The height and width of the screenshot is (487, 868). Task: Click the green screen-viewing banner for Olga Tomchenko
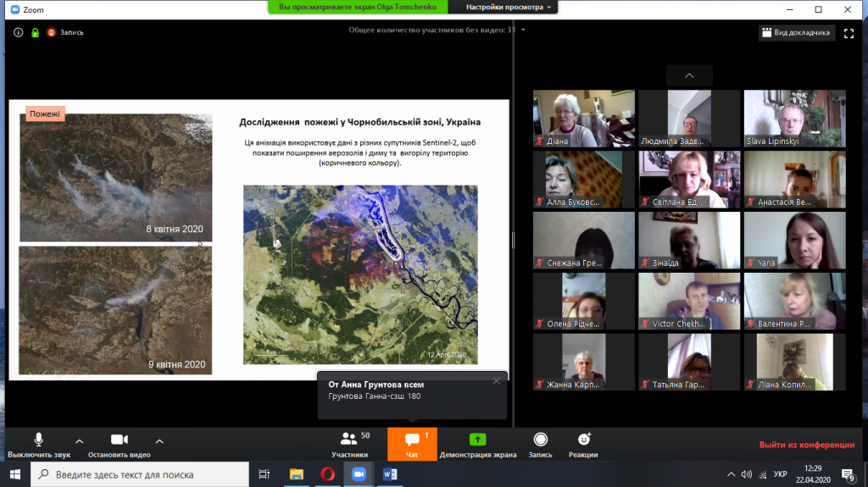click(358, 7)
